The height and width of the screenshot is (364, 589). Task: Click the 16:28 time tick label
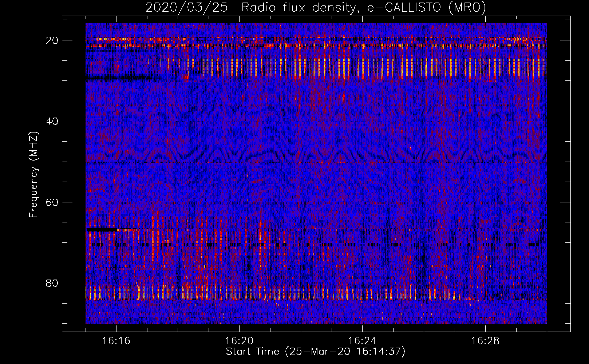coord(485,341)
